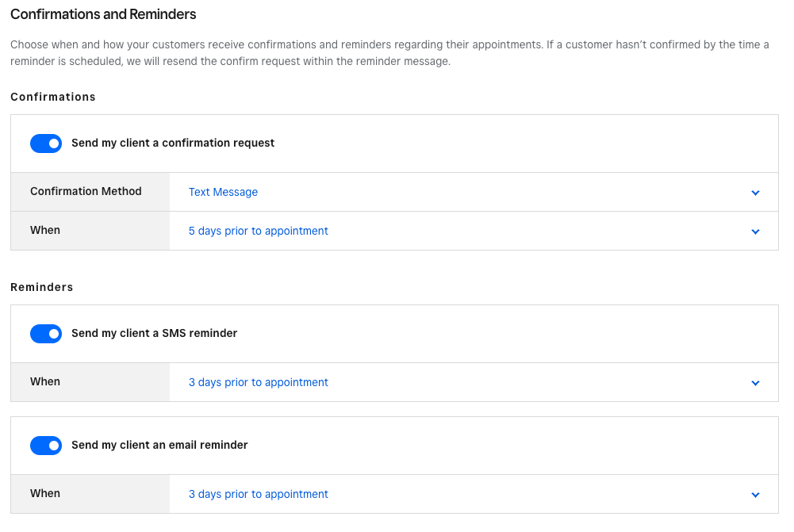
Task: Click the email reminder When chevron arrow
Action: [x=755, y=495]
